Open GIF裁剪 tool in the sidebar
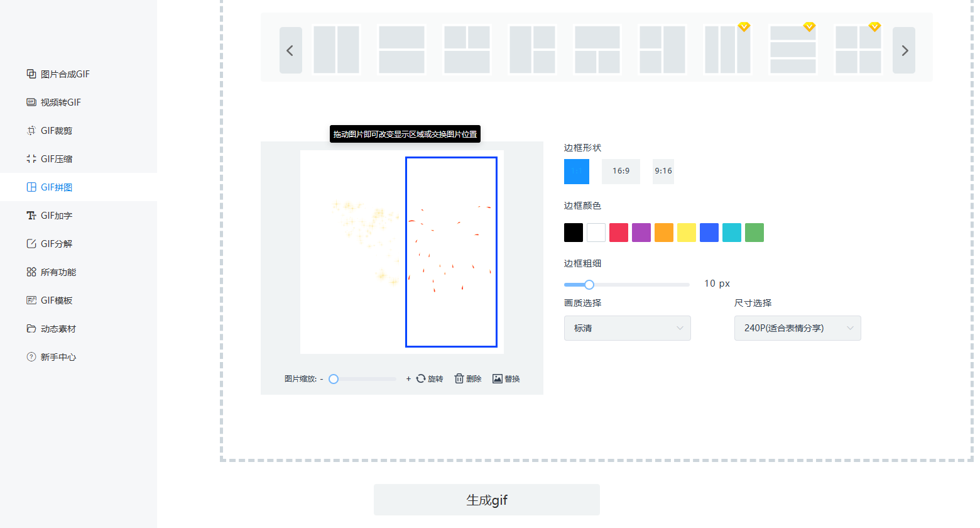The width and height of the screenshot is (980, 528). point(50,131)
